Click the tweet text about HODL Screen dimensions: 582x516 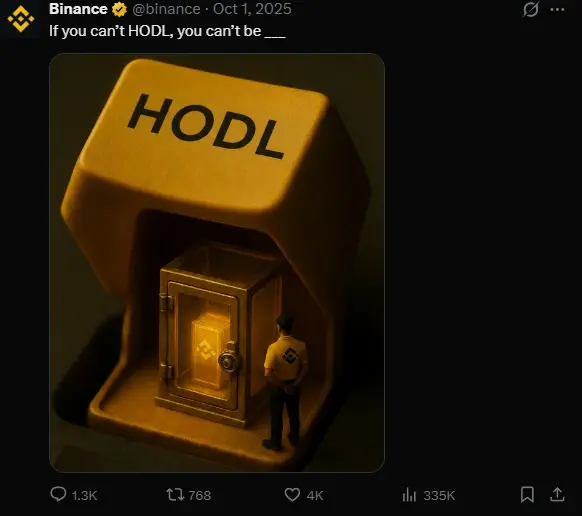pos(167,31)
